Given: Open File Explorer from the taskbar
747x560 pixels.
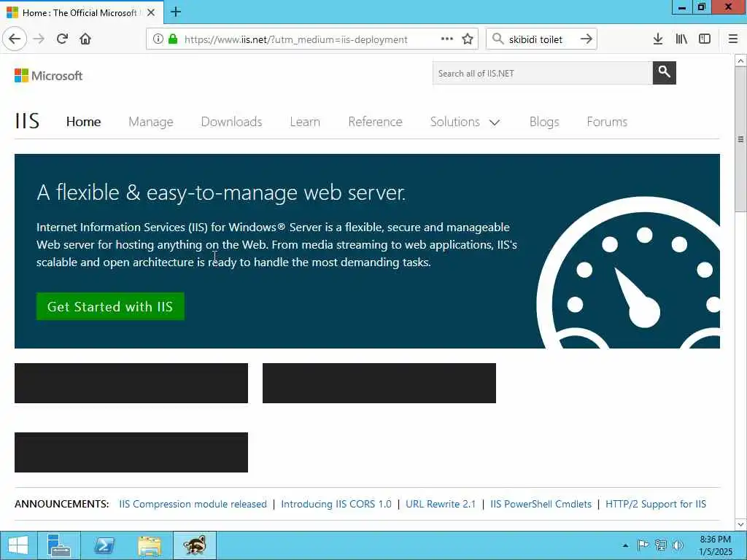Looking at the screenshot, I should click(149, 545).
